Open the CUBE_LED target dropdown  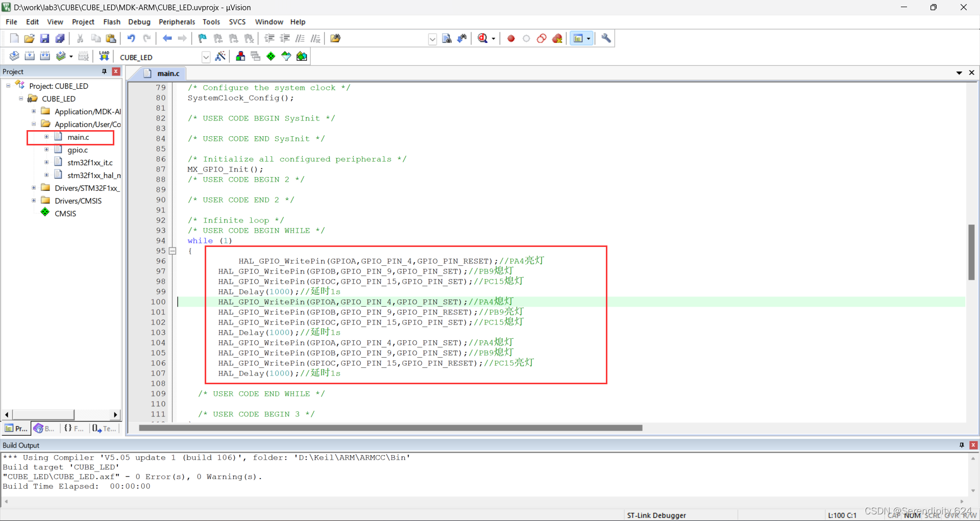[x=206, y=57]
